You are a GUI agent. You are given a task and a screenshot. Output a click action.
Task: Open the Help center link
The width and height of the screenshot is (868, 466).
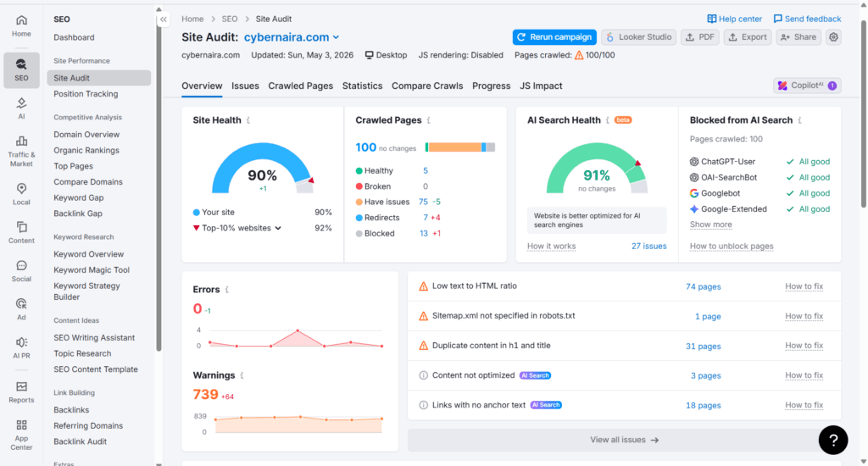(735, 19)
